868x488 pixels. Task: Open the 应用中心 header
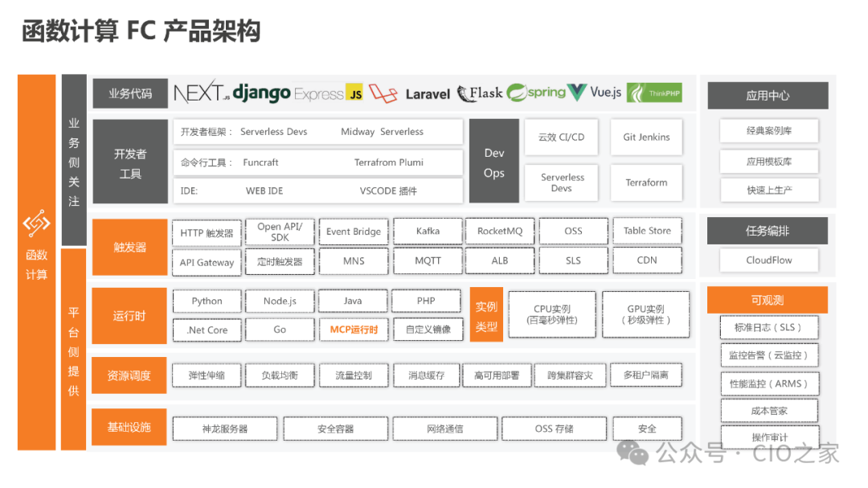[x=768, y=96]
